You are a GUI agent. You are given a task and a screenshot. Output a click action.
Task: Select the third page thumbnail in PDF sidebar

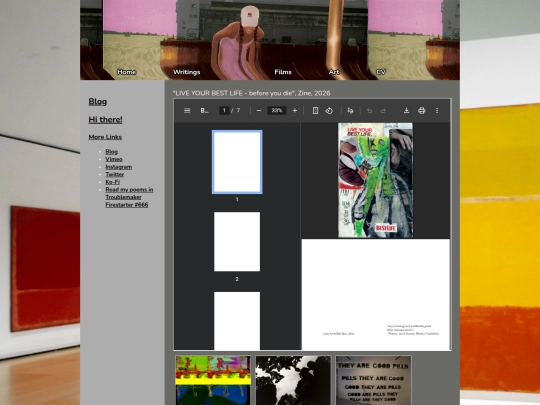pyautogui.click(x=237, y=321)
